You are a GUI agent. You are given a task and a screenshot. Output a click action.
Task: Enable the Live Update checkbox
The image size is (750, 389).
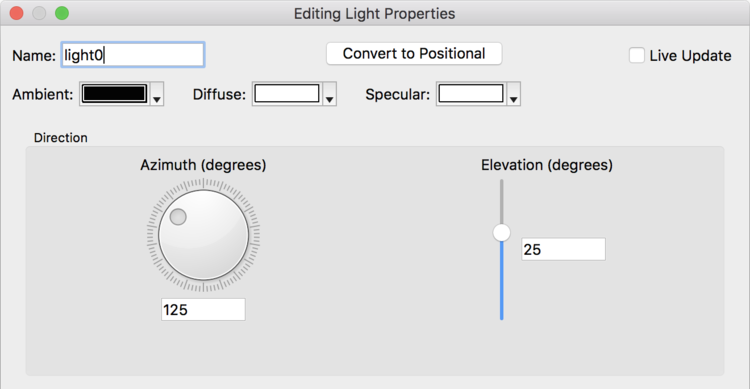click(x=636, y=55)
